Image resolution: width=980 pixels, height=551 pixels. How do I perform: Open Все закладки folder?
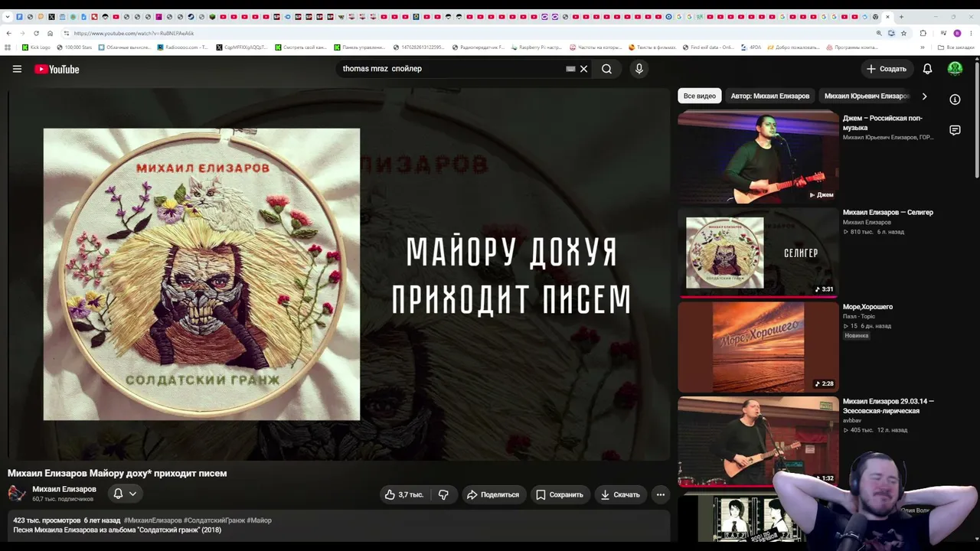click(955, 47)
